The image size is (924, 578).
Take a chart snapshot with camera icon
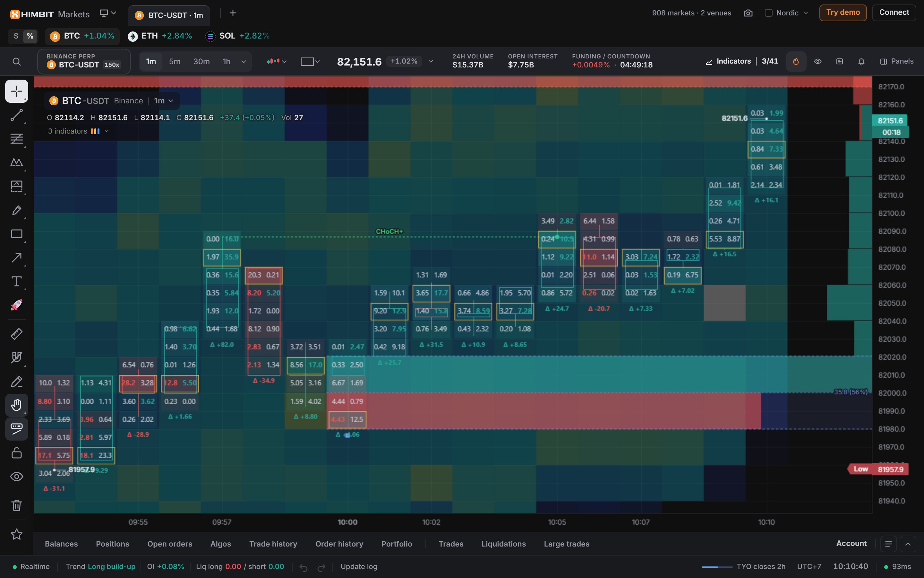[x=748, y=13]
